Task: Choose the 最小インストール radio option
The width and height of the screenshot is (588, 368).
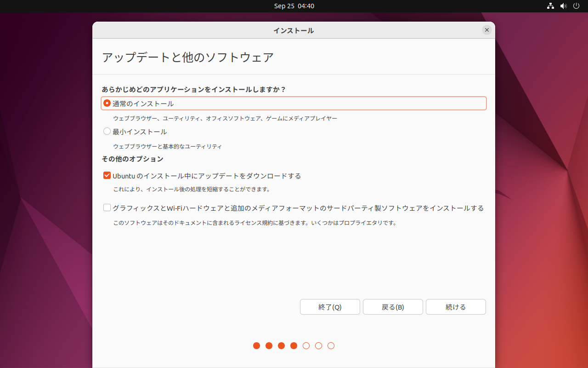Action: coord(107,132)
